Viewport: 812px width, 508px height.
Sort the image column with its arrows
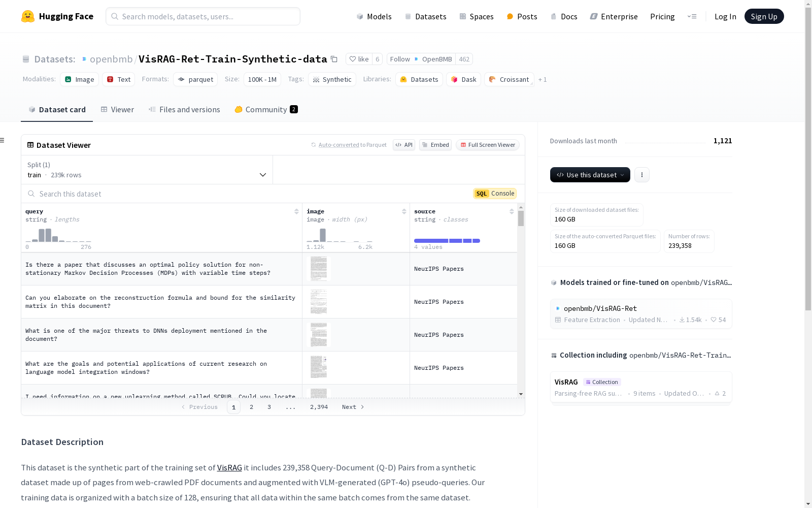(x=404, y=211)
